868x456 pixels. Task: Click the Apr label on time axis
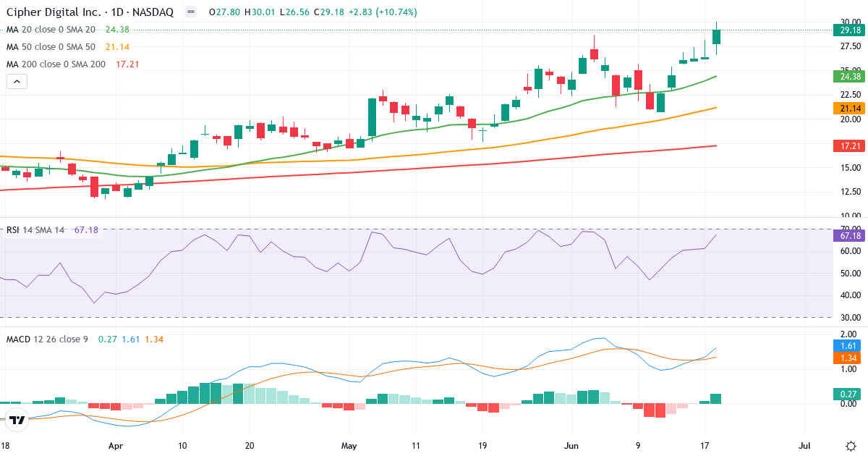click(117, 445)
